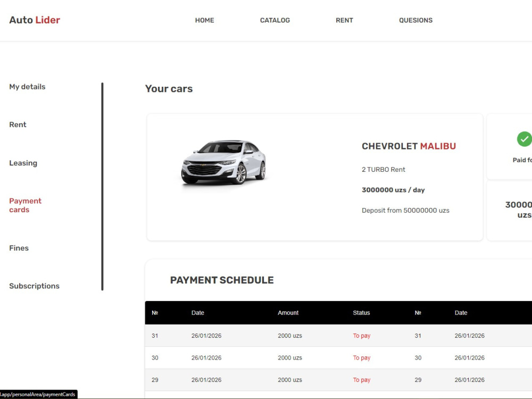Click the PAYMENT SCHEDULE heading
532x399 pixels.
[x=222, y=280]
